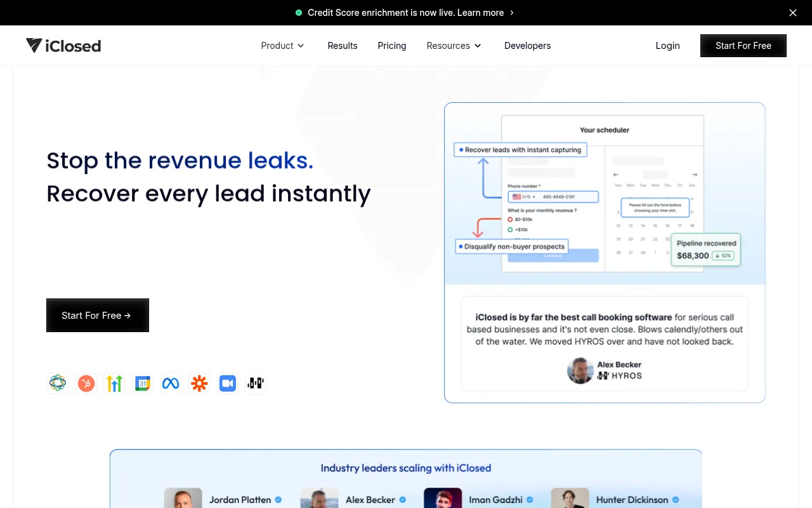812x508 pixels.
Task: Click the Zapier integration icon
Action: click(x=199, y=383)
